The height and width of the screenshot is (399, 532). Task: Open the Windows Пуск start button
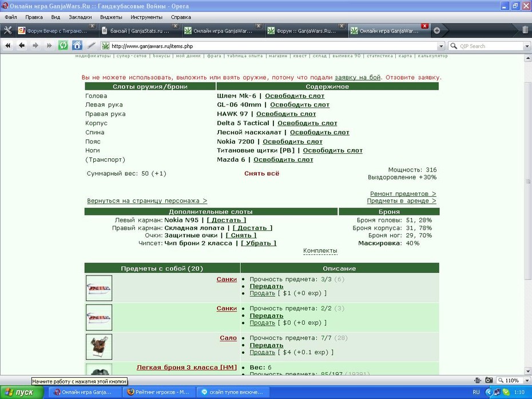pos(22,392)
